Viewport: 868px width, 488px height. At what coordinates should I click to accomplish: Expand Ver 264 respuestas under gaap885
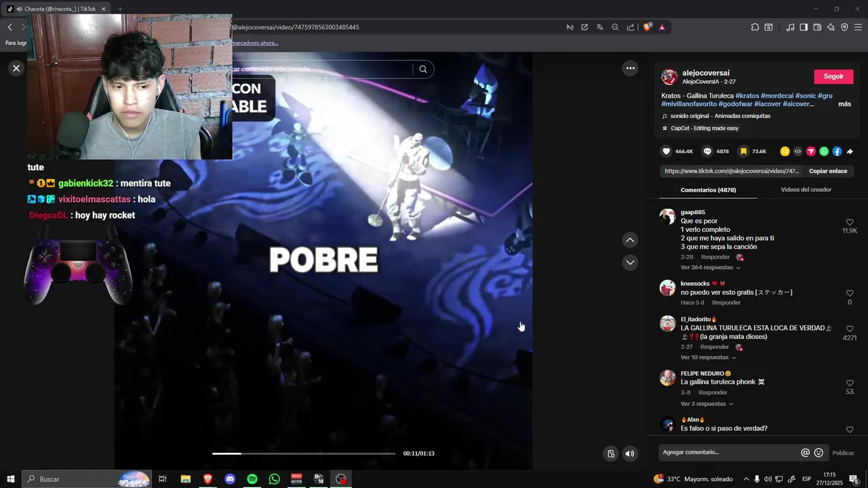(x=710, y=268)
